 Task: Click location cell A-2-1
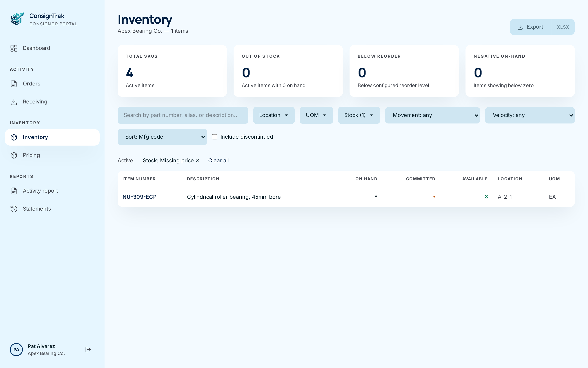pos(505,197)
